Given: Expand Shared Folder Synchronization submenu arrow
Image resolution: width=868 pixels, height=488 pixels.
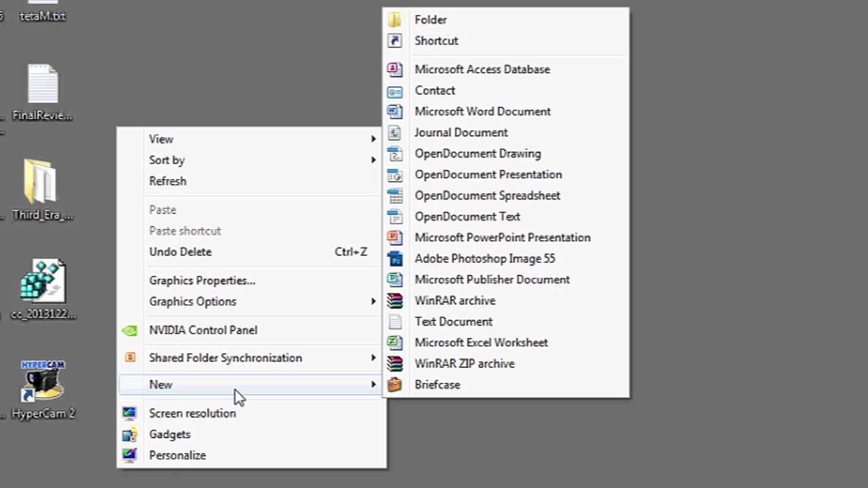Looking at the screenshot, I should (x=373, y=358).
